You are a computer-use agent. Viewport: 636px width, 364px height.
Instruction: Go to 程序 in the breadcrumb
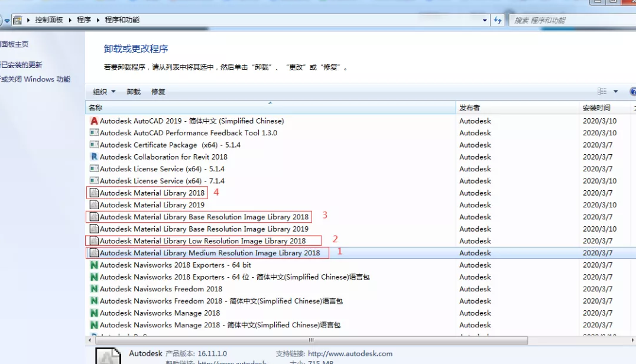[84, 20]
